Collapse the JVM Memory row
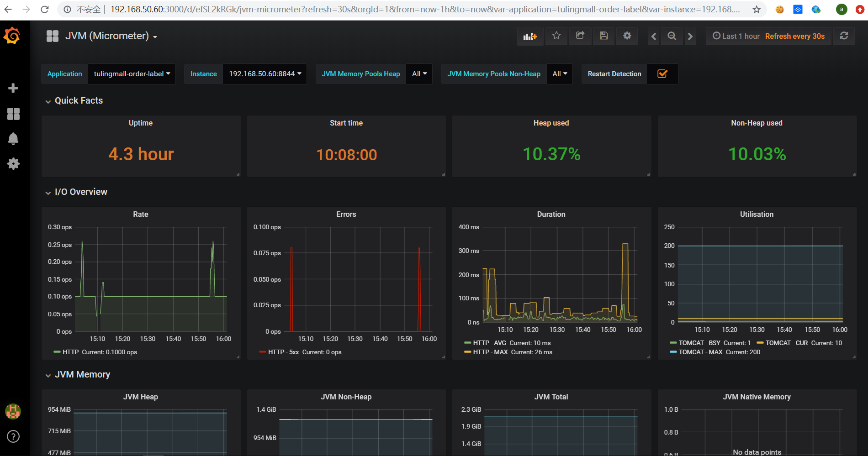The width and height of the screenshot is (868, 456). tap(78, 374)
